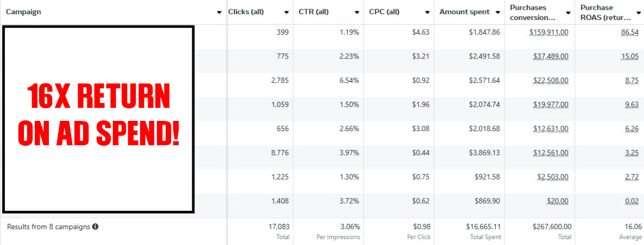Sort by the Campaign column header
Viewport: 644px width, 245px height.
click(x=23, y=11)
